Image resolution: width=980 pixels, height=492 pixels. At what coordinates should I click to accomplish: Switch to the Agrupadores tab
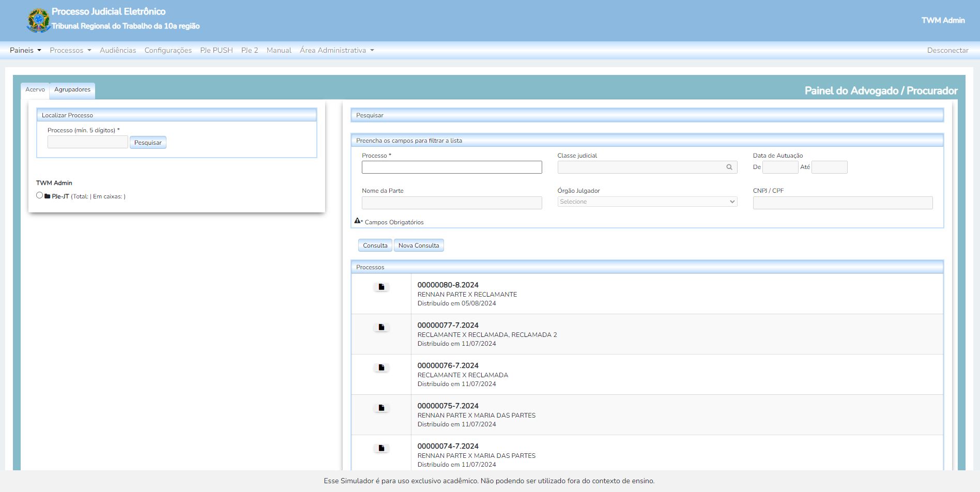pyautogui.click(x=72, y=90)
